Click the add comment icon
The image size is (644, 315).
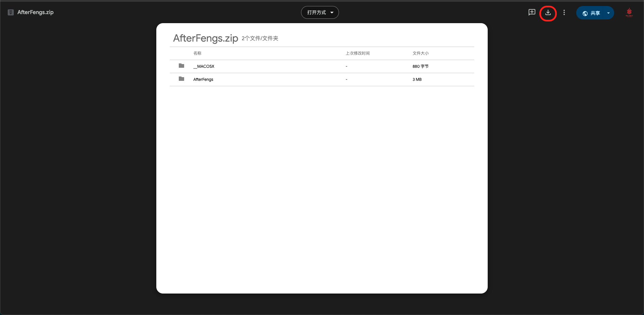[x=532, y=12]
